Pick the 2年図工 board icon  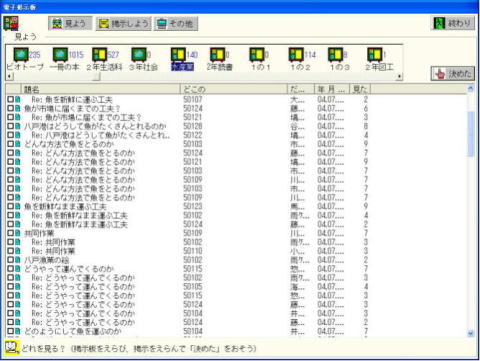375,55
